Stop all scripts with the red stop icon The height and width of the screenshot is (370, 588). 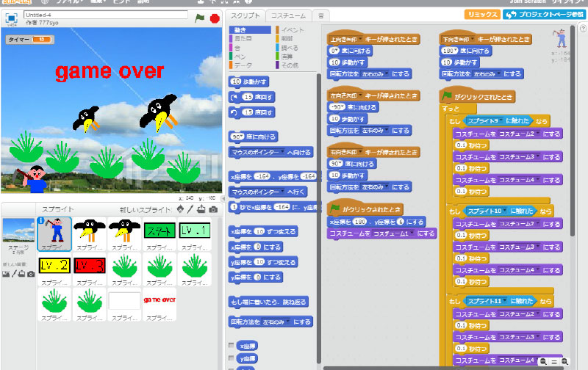tap(215, 18)
